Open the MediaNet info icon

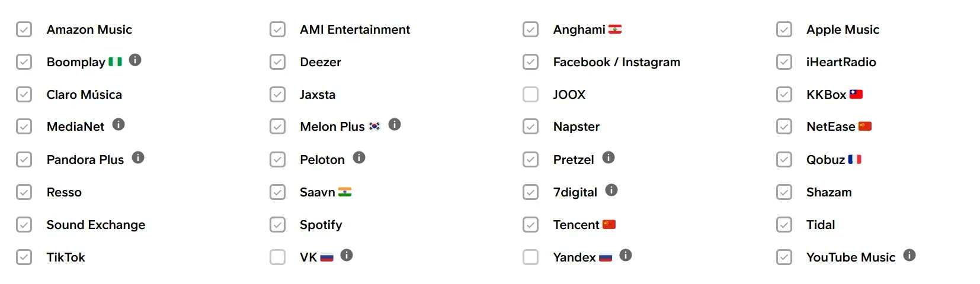click(x=119, y=124)
